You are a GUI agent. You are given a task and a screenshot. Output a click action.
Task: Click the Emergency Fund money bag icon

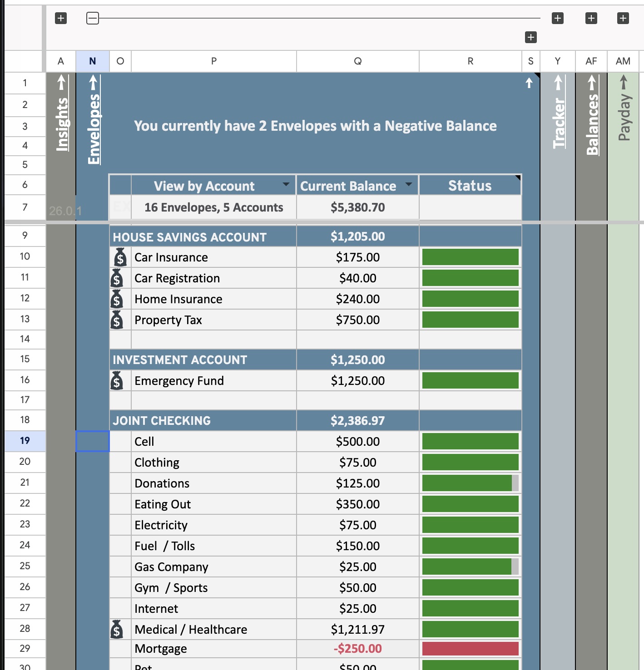point(117,380)
